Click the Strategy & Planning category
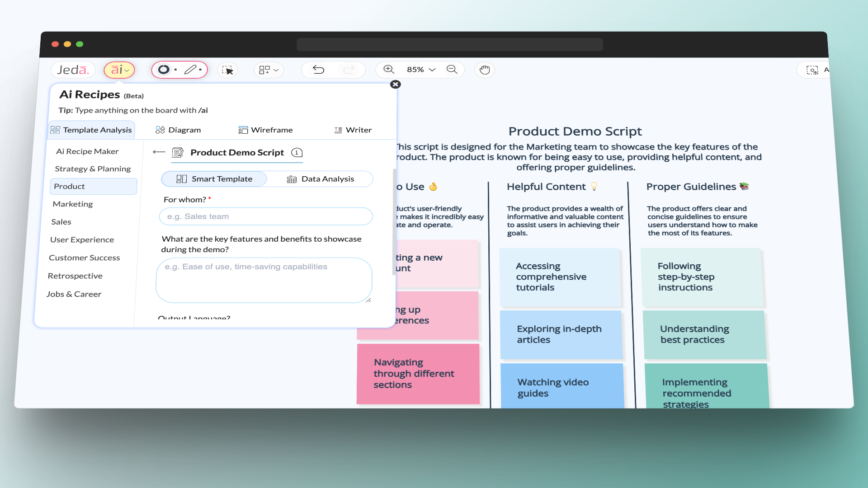Screen dimensions: 868x488 coord(93,169)
